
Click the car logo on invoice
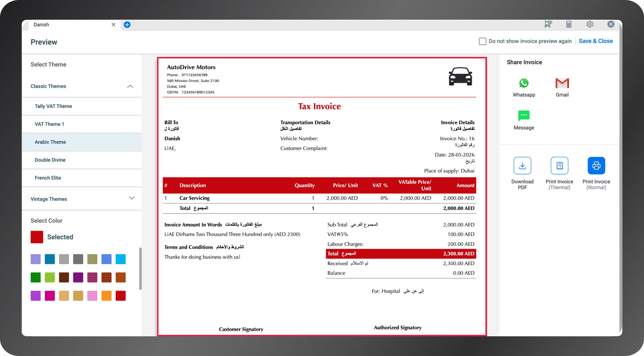pos(460,76)
